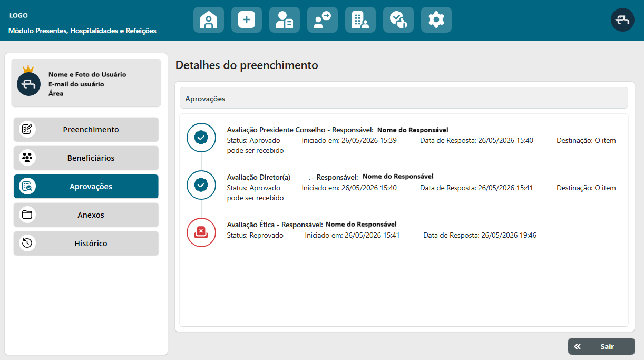Click the Área text in user card
This screenshot has height=360, width=644.
coord(56,93)
